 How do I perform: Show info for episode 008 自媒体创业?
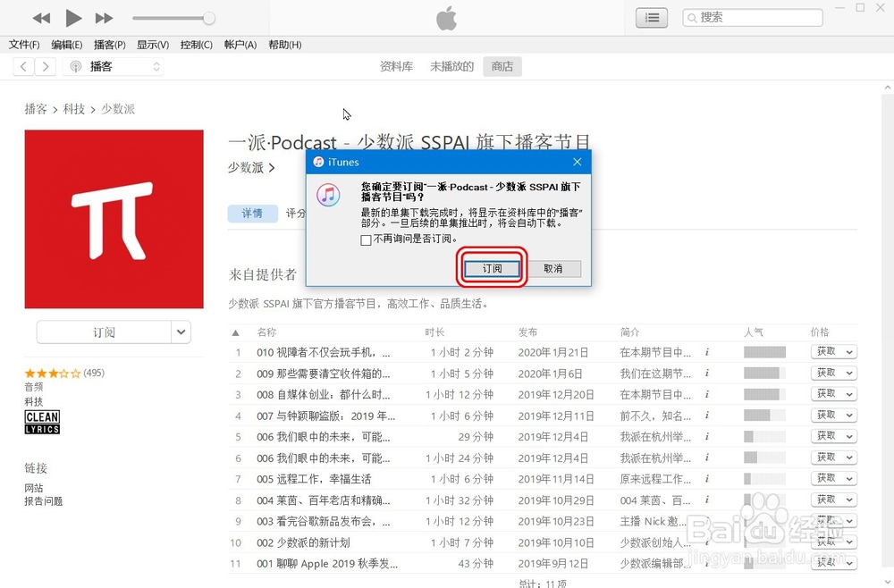(707, 394)
